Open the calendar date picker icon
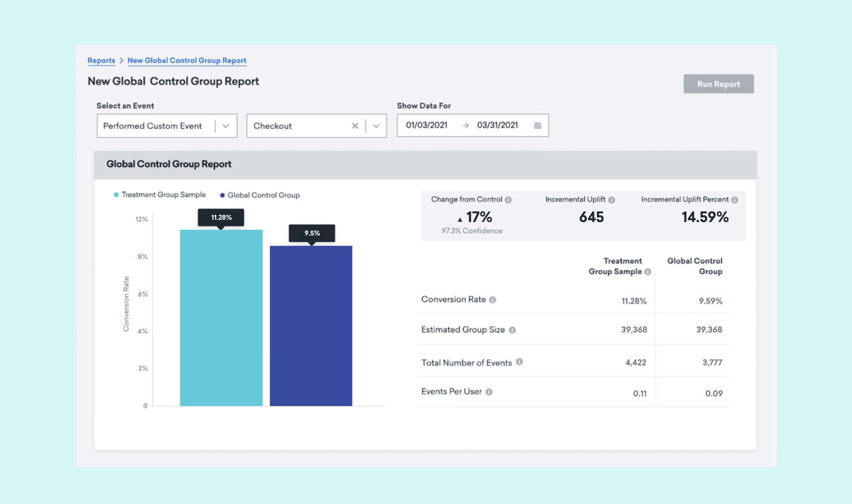 [537, 126]
